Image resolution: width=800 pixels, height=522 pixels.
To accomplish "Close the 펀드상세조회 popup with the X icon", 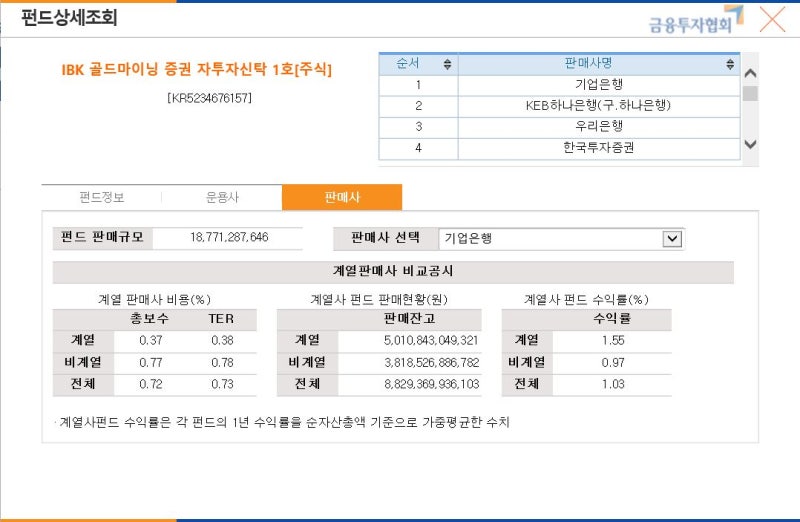I will pyautogui.click(x=772, y=19).
